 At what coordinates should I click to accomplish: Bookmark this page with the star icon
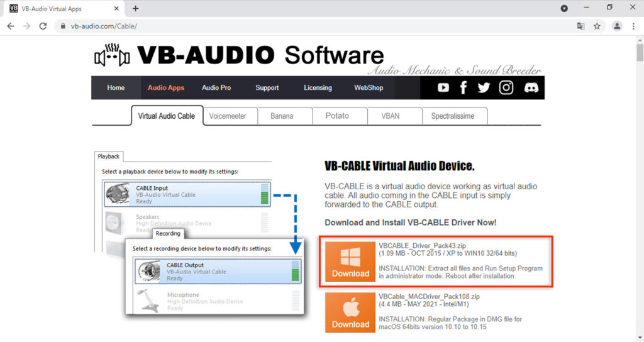[x=597, y=26]
